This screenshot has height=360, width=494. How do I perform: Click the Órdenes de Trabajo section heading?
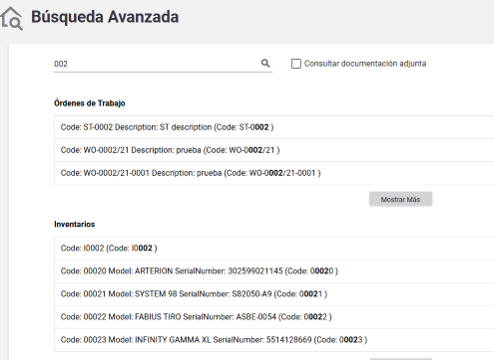[90, 103]
